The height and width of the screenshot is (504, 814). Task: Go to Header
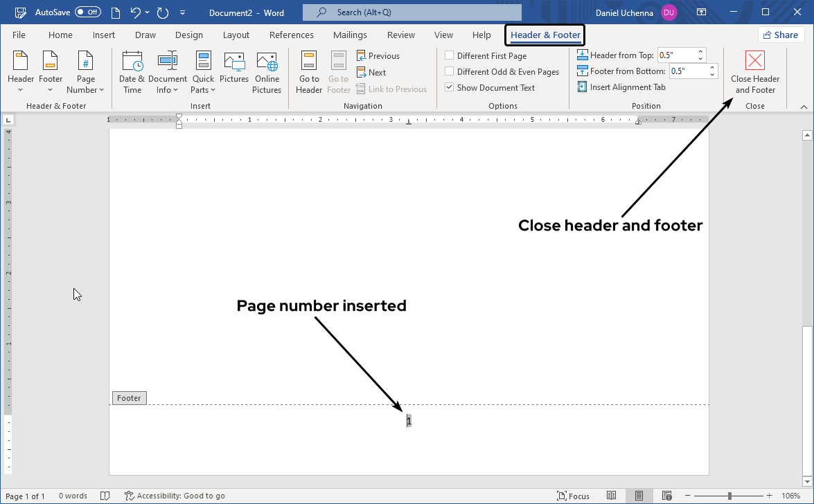tap(308, 71)
